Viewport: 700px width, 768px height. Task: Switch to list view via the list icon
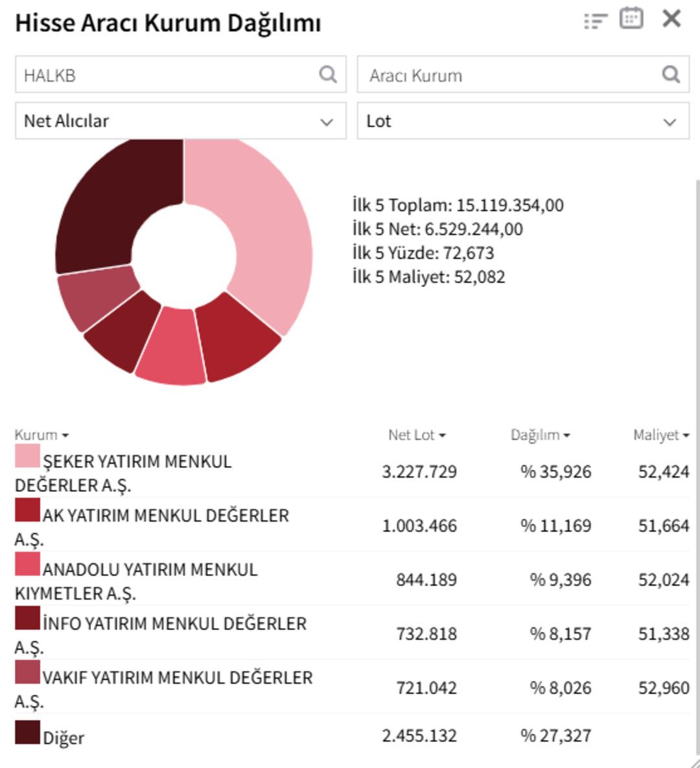point(594,19)
